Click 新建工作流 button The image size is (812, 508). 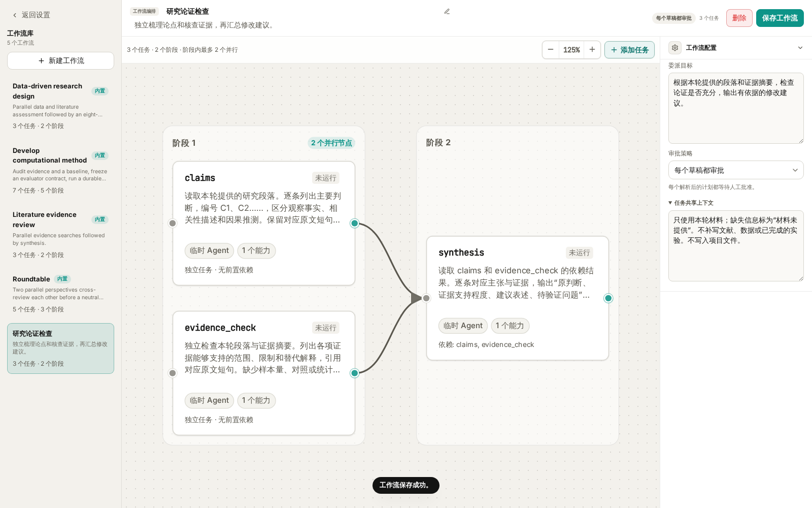(x=60, y=61)
